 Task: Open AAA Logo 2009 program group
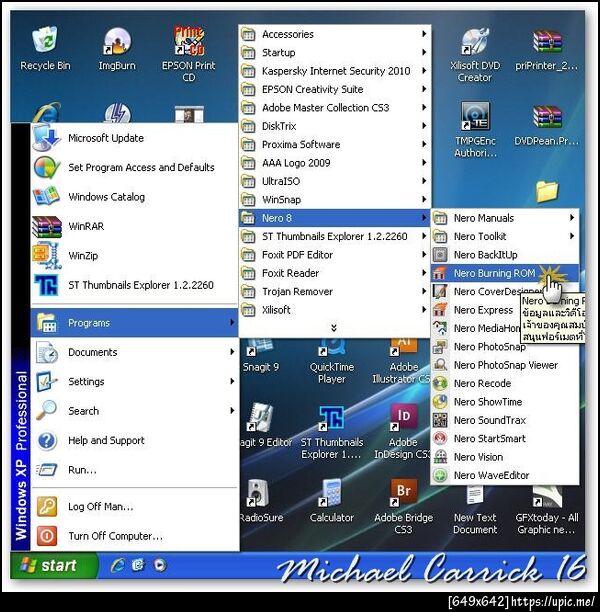pos(335,163)
